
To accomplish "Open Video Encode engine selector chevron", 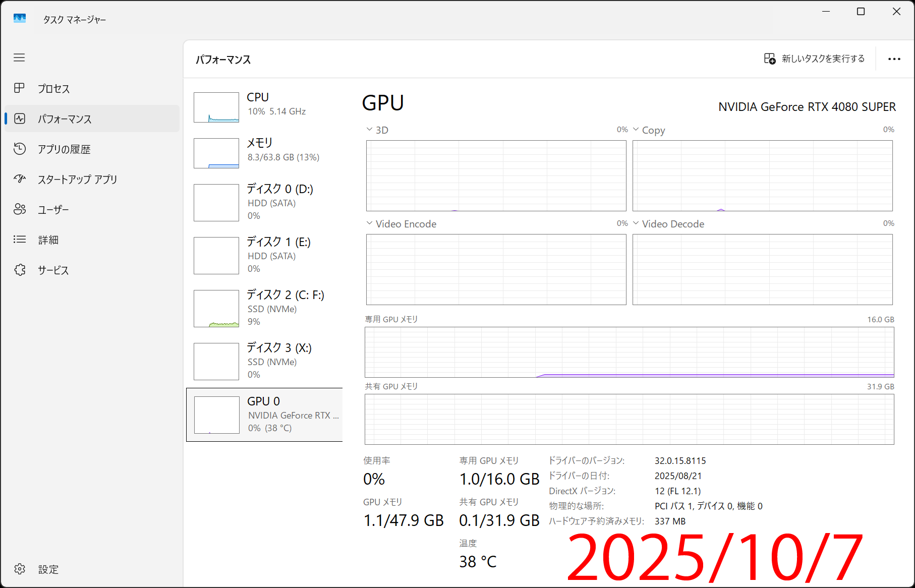I will (369, 223).
